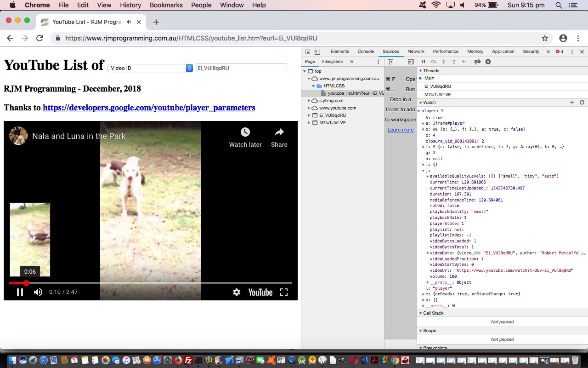
Task: Select the inspect element picker icon in DevTools
Action: coord(307,52)
